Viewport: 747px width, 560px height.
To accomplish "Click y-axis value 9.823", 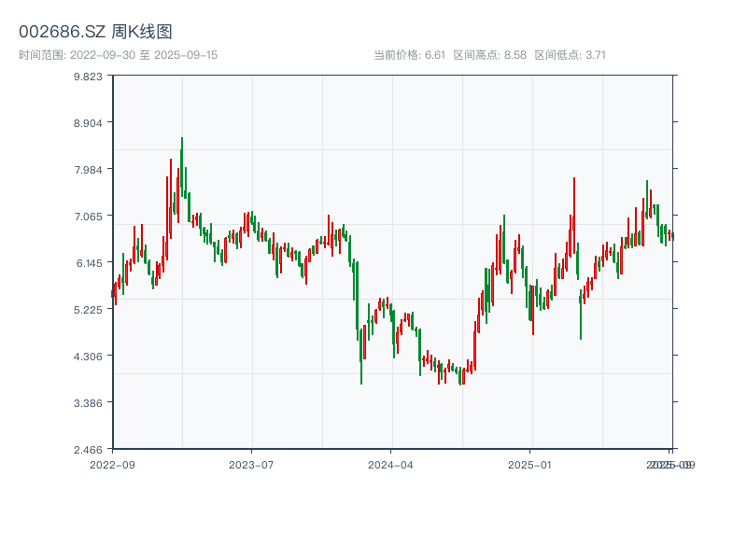I will [x=88, y=77].
